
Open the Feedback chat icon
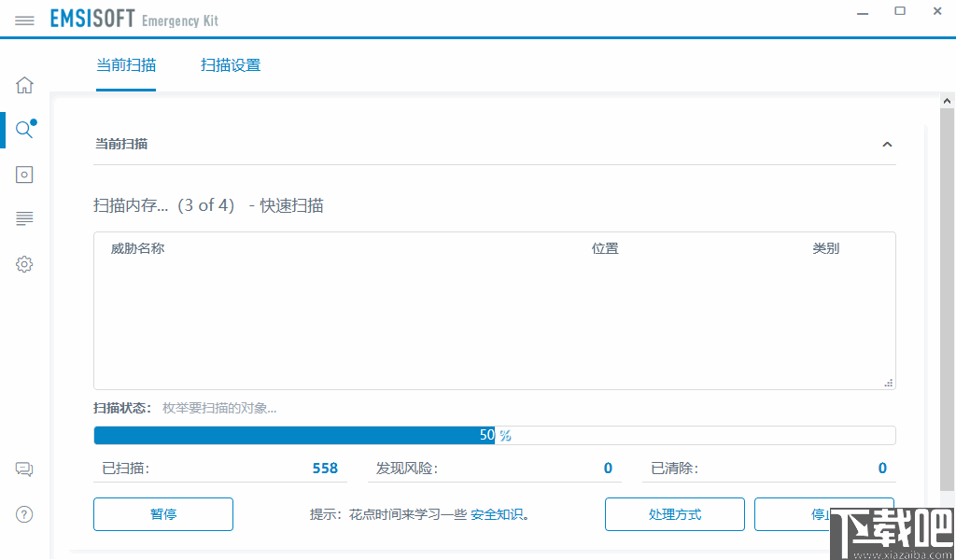pyautogui.click(x=24, y=469)
